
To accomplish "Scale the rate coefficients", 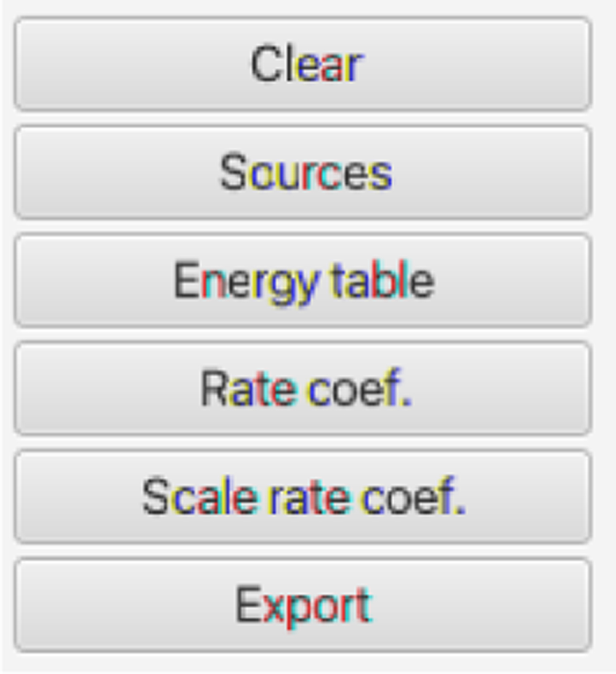I will [303, 496].
